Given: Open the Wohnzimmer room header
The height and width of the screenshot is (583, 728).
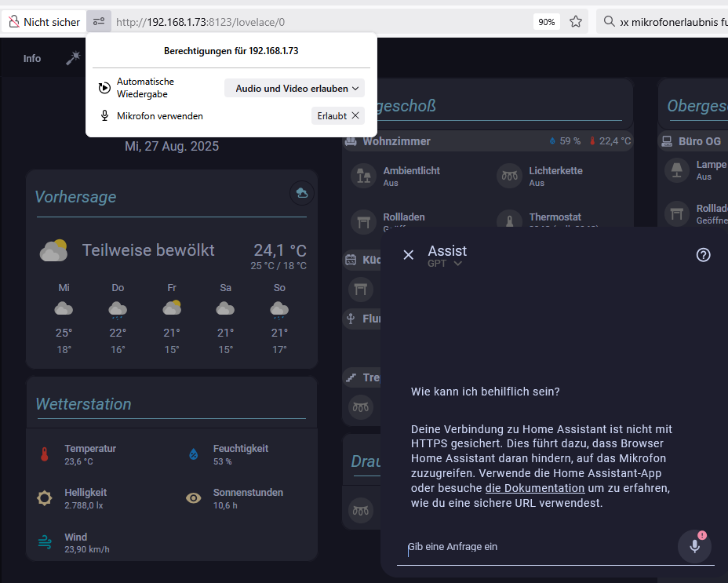Looking at the screenshot, I should (x=487, y=140).
